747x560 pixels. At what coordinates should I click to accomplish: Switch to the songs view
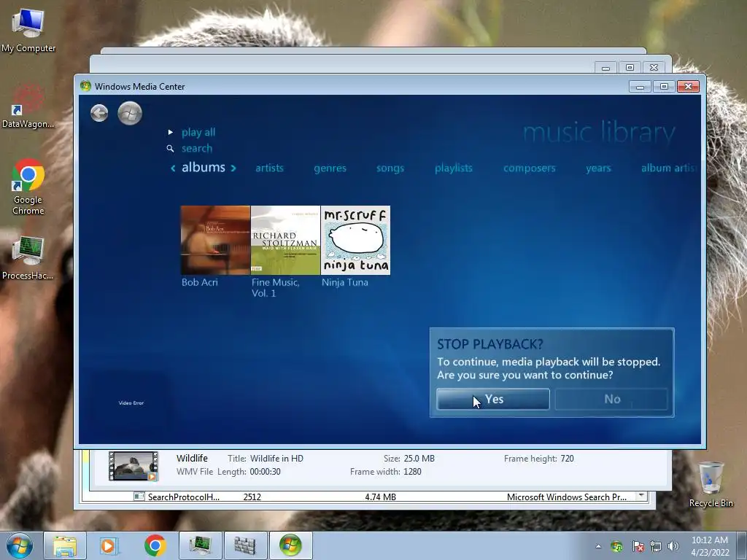point(390,168)
